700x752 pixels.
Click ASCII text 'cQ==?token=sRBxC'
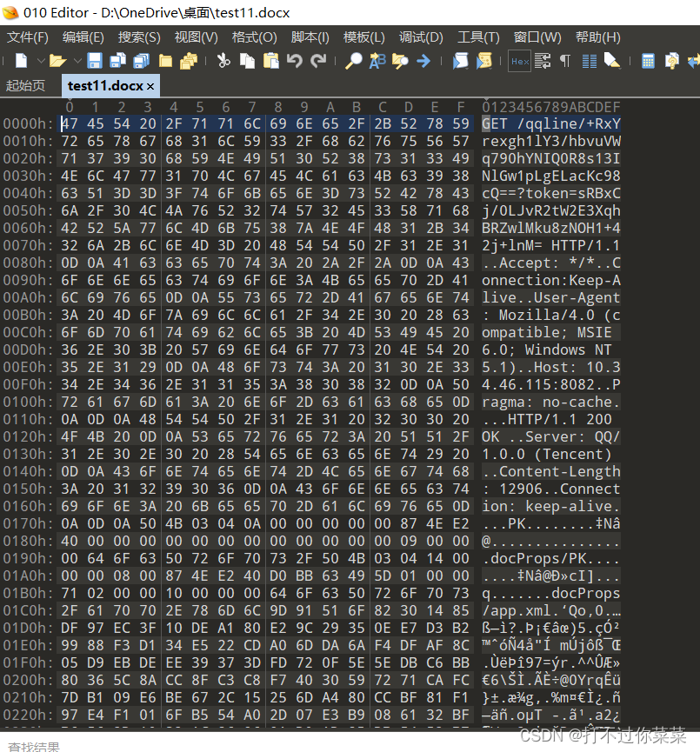tap(550, 193)
